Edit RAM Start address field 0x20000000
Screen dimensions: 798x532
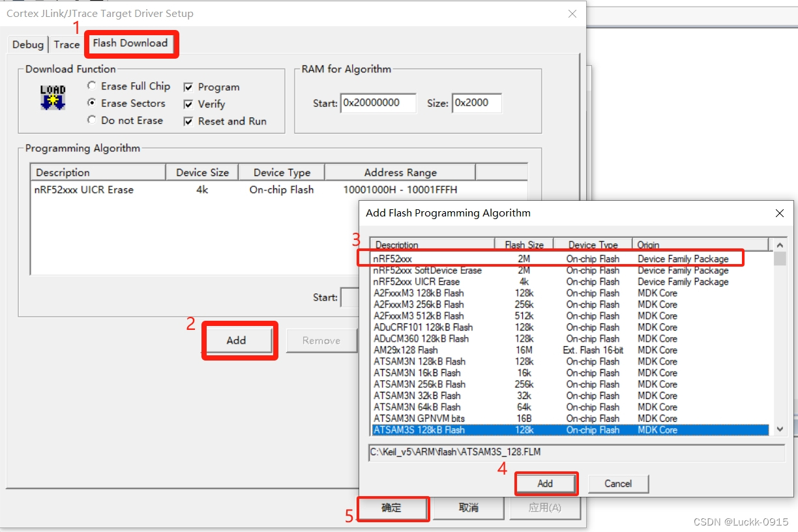pos(378,103)
